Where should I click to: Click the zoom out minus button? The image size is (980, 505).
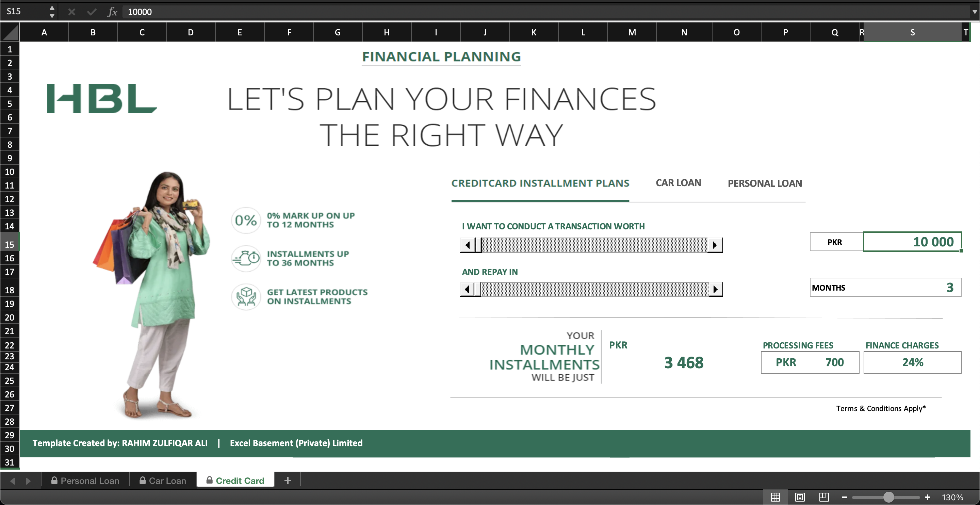(x=844, y=497)
